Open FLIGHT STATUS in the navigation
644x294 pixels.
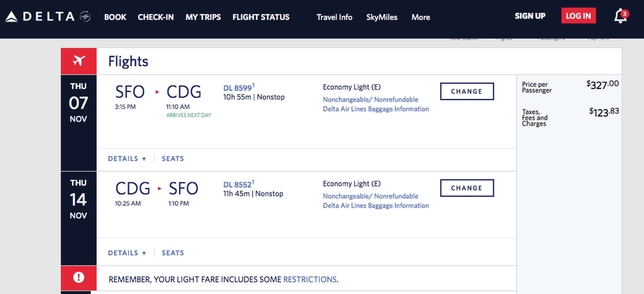(x=261, y=17)
